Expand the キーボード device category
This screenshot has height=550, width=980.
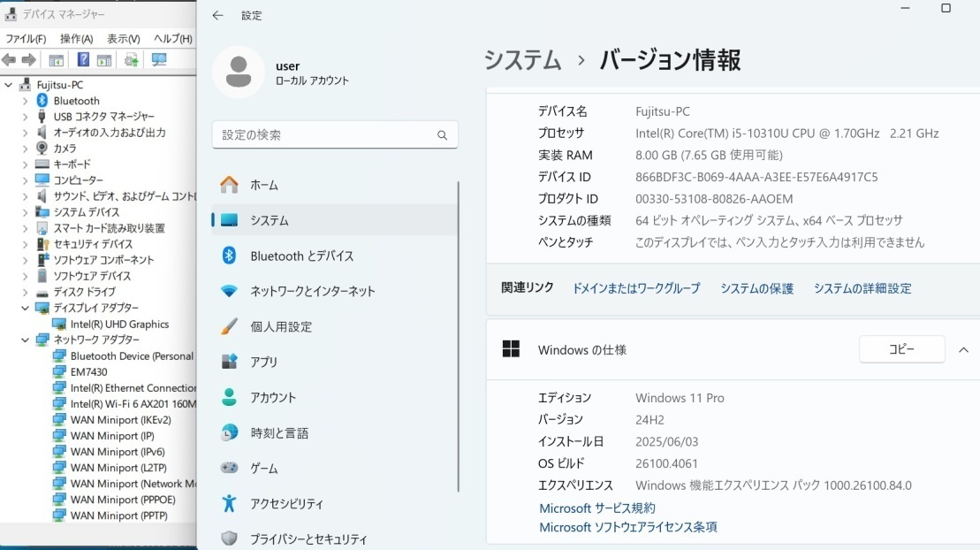point(25,164)
